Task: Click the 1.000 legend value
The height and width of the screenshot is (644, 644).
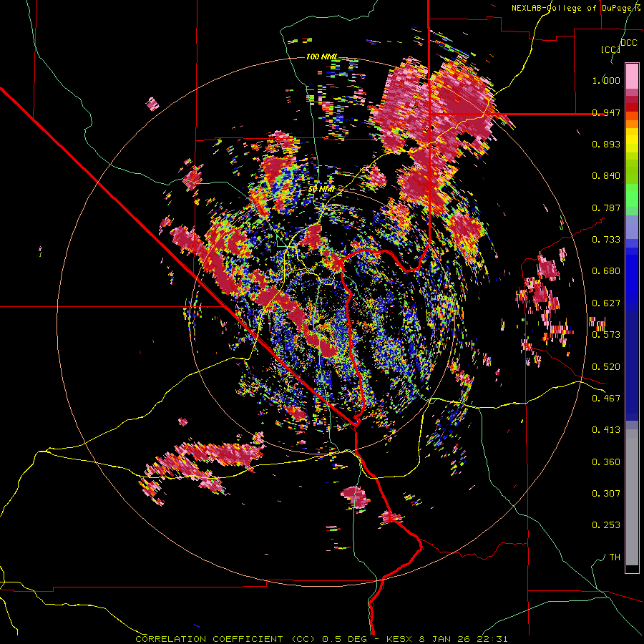Action: tap(606, 80)
